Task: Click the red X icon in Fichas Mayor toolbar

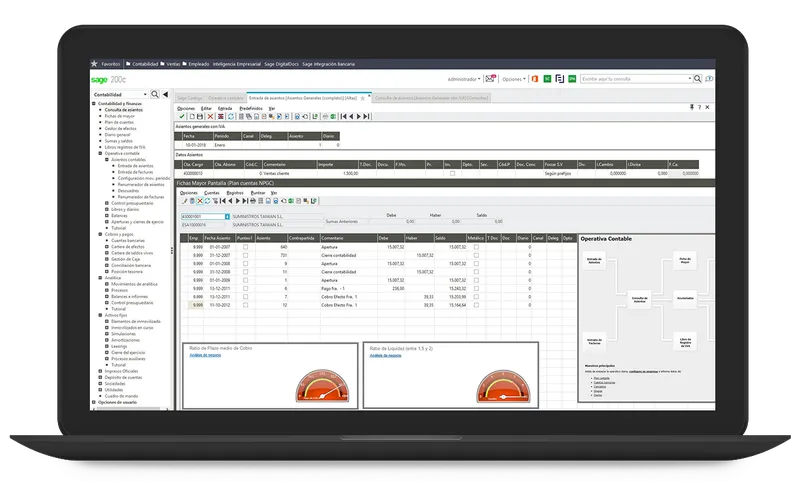Action: [200, 201]
